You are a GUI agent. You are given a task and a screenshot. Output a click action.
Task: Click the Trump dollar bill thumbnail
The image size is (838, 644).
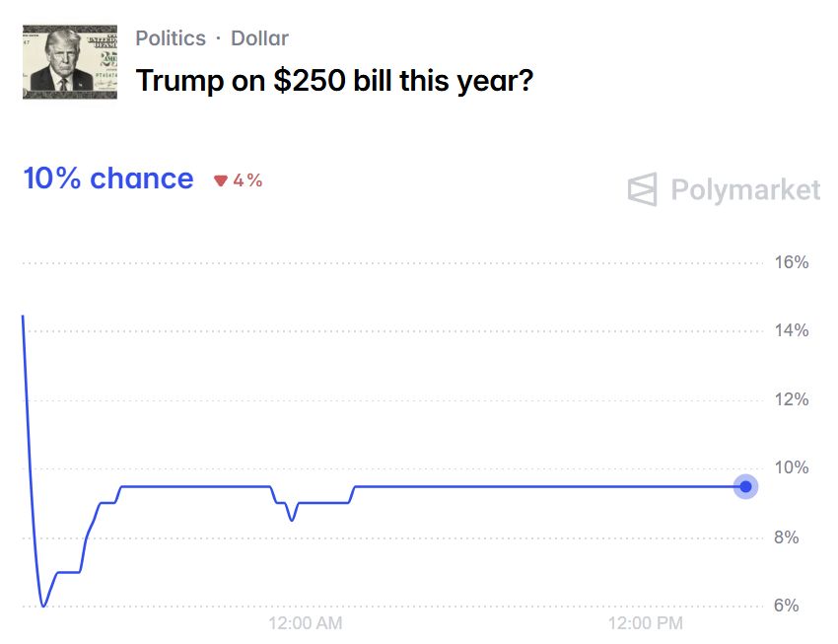click(x=69, y=62)
